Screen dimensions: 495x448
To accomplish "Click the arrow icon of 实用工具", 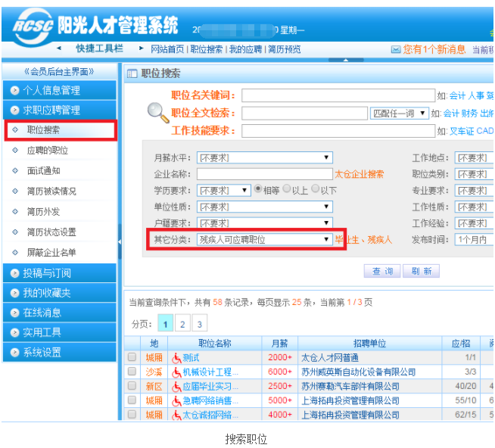I will click(14, 333).
